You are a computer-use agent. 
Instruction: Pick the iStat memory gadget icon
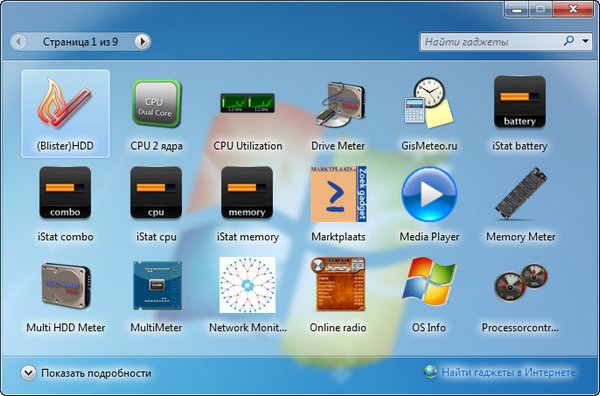point(247,192)
